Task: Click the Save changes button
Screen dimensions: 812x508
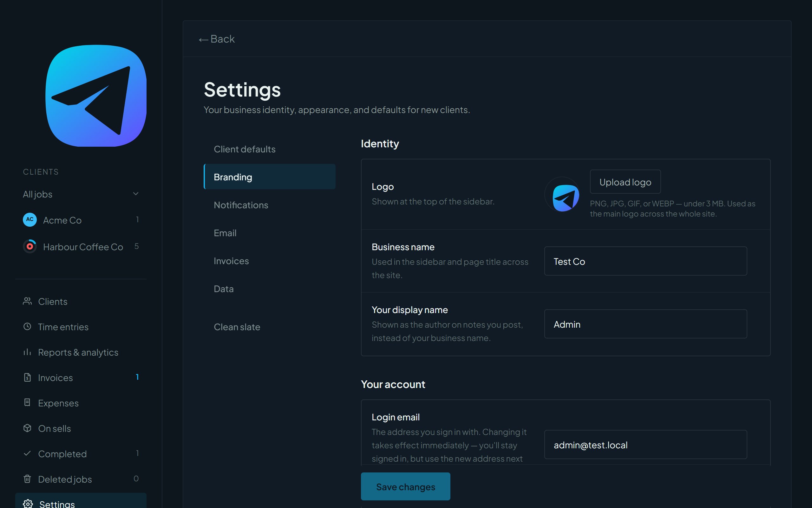Action: point(405,486)
